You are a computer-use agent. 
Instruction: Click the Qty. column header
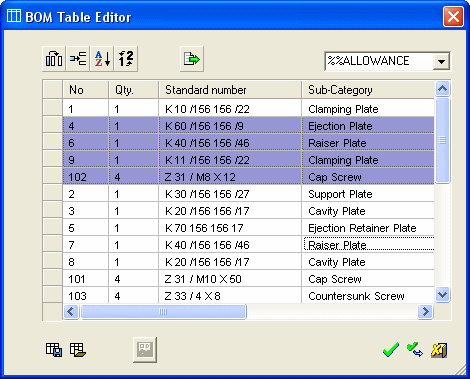134,90
